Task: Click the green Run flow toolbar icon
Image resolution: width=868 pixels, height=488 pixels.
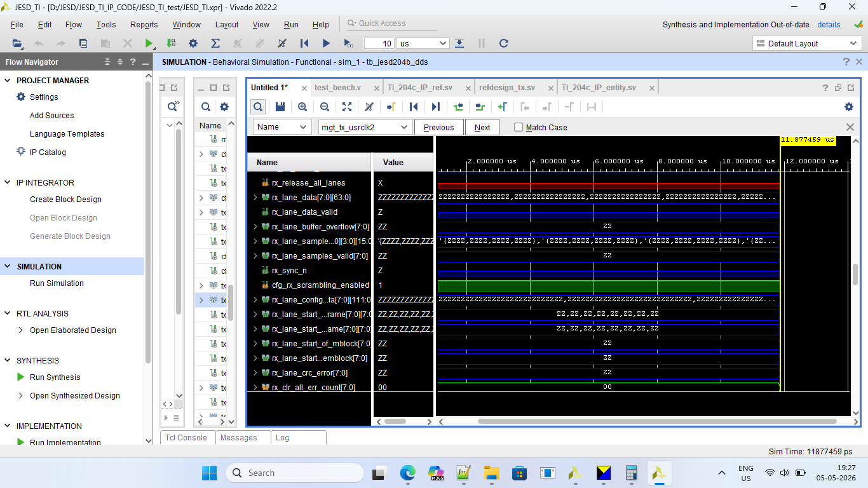Action: pos(149,43)
